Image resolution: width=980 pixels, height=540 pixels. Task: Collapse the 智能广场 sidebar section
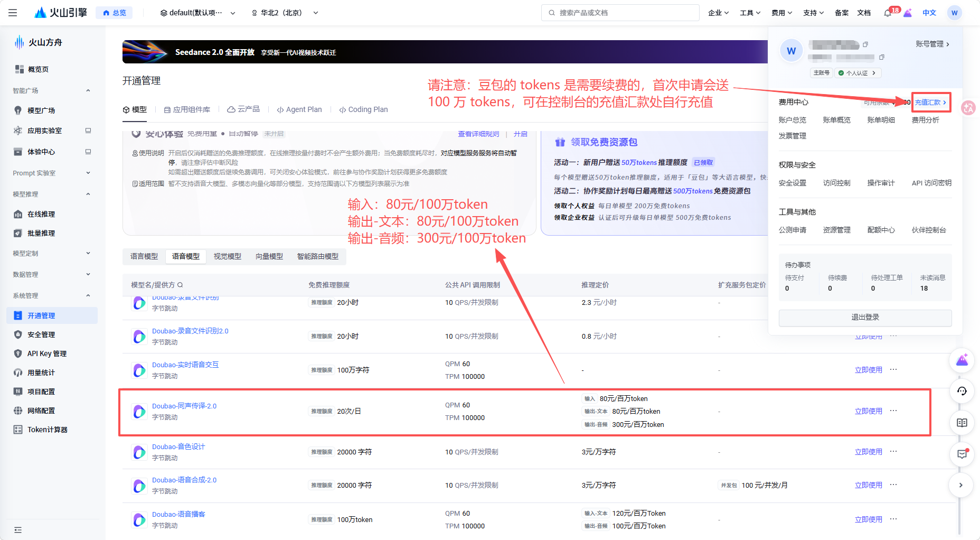click(52, 90)
